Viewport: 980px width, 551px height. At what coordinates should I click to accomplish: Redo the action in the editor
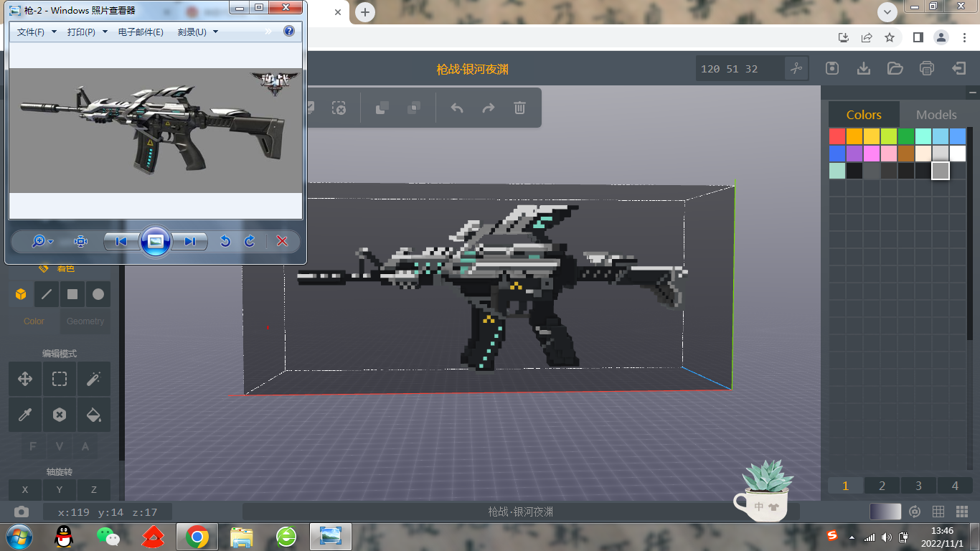click(x=489, y=108)
